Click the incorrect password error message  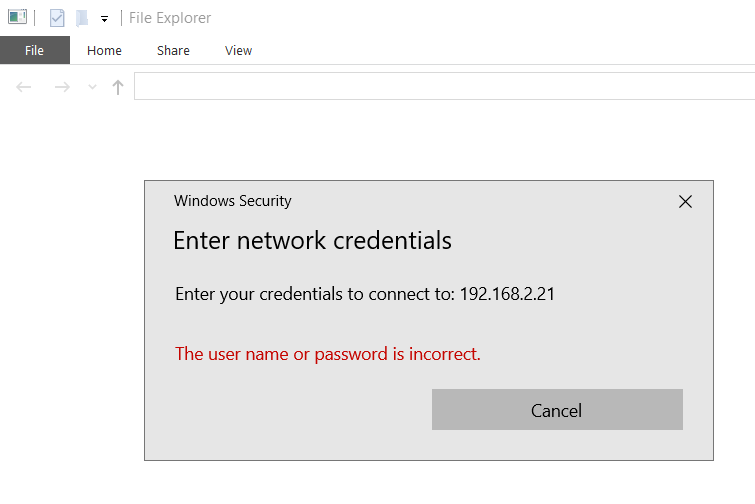[328, 353]
